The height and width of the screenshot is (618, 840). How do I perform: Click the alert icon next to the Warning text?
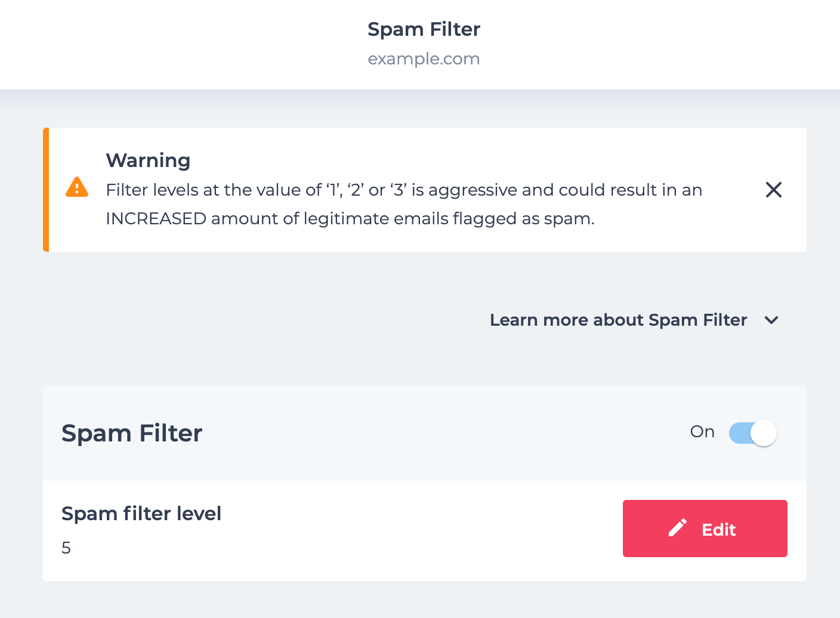77,187
